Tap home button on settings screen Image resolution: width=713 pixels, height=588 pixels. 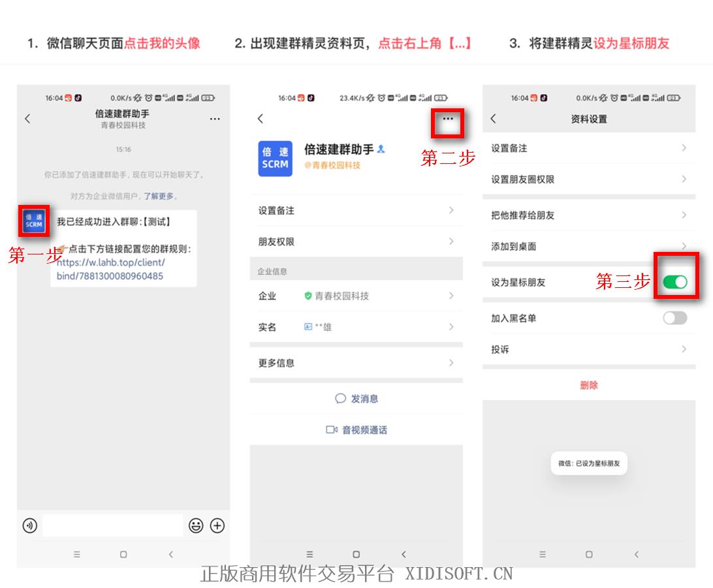(x=589, y=554)
